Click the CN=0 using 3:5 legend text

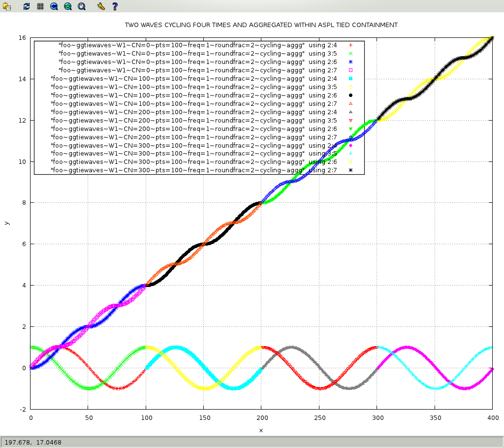click(197, 54)
